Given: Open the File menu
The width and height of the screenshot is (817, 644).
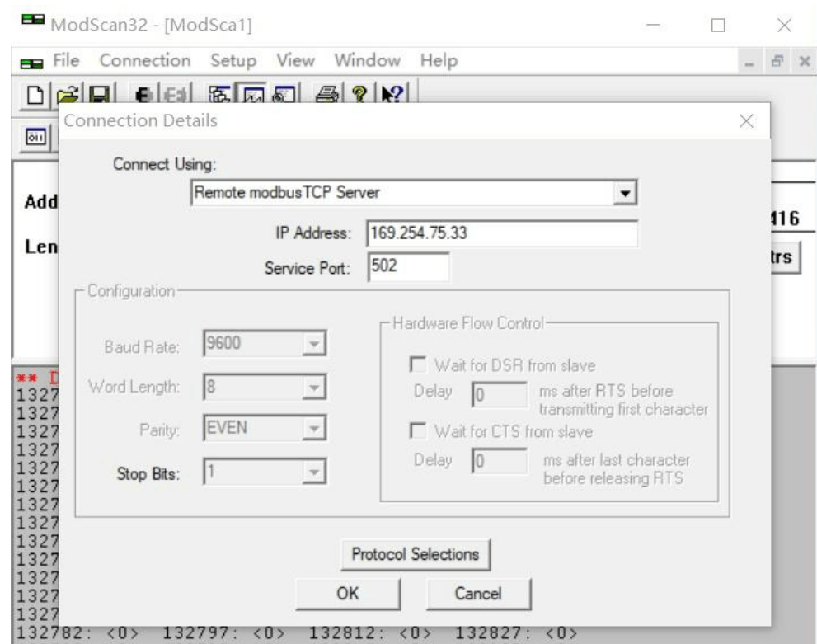Looking at the screenshot, I should click(66, 60).
